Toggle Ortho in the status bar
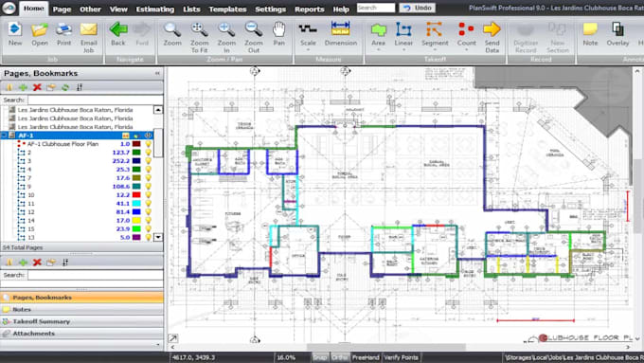Image resolution: width=644 pixels, height=363 pixels. click(x=339, y=357)
